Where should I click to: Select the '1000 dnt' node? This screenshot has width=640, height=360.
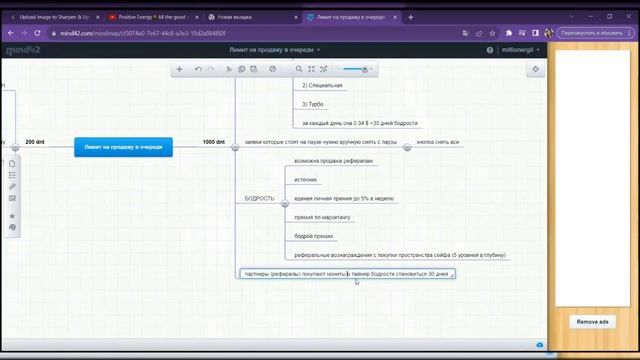click(213, 142)
